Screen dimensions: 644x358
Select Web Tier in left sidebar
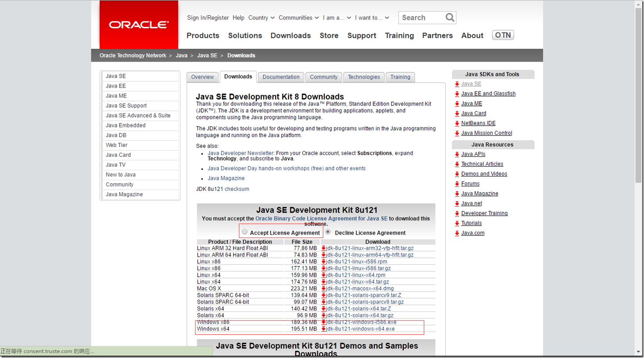(x=140, y=145)
